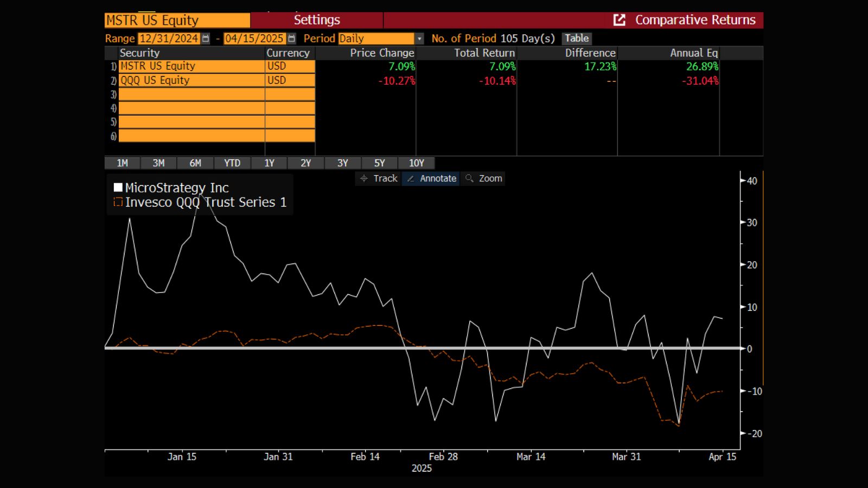Image resolution: width=868 pixels, height=488 pixels.
Task: Select the 1M range tab
Action: coord(122,163)
